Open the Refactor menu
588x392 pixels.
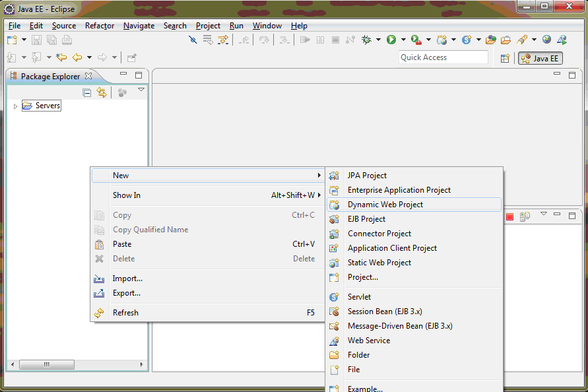(100, 26)
